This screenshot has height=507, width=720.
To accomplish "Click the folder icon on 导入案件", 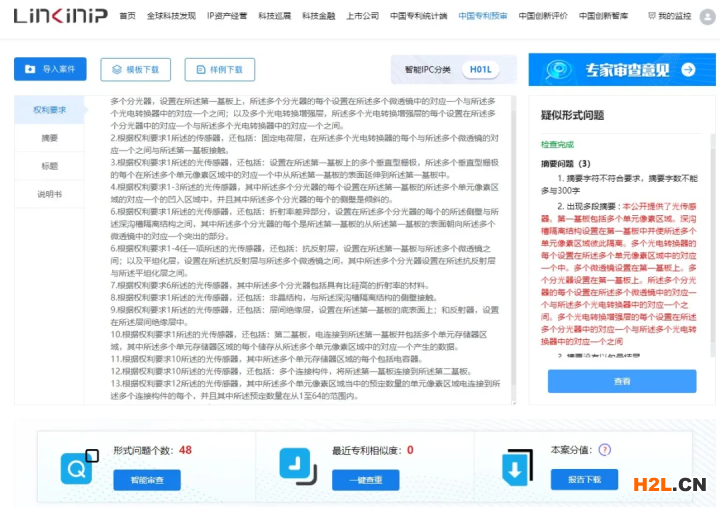I will [x=29, y=69].
